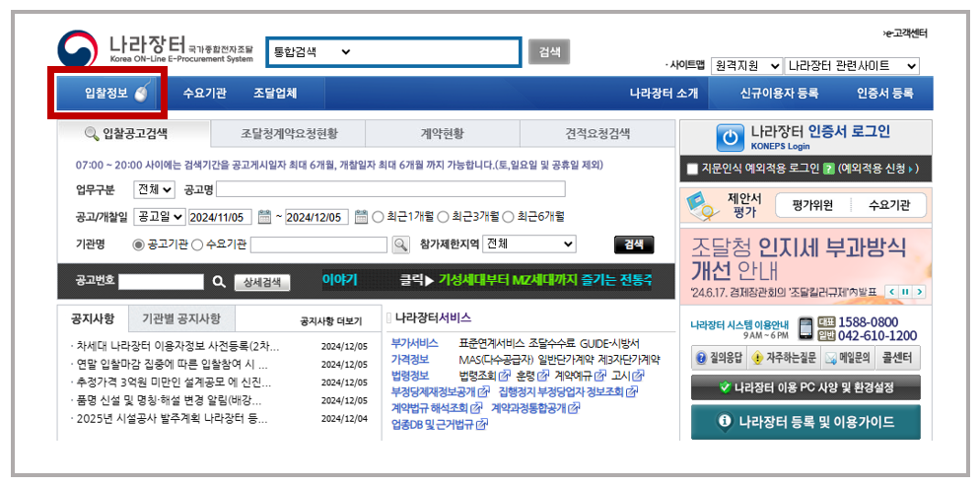Open notice 차세대 나라장터 이용자정보 사전등록
Image resolution: width=980 pixels, height=487 pixels.
[x=177, y=346]
